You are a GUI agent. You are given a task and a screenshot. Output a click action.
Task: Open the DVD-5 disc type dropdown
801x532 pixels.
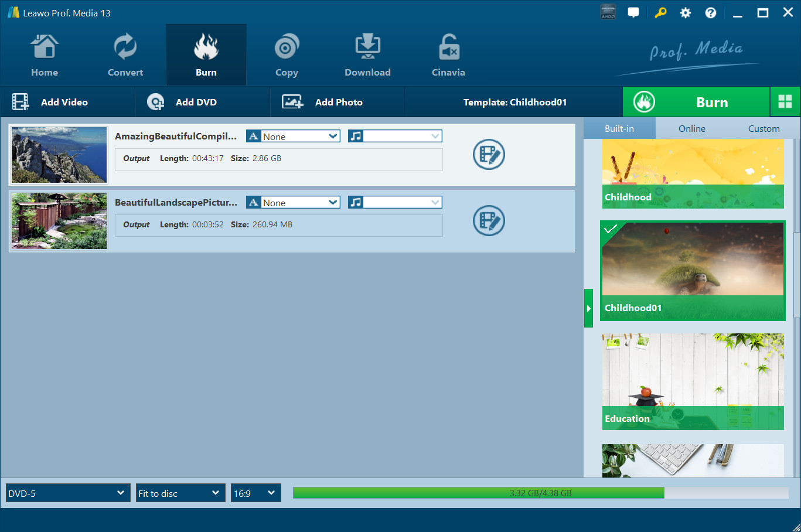click(67, 493)
